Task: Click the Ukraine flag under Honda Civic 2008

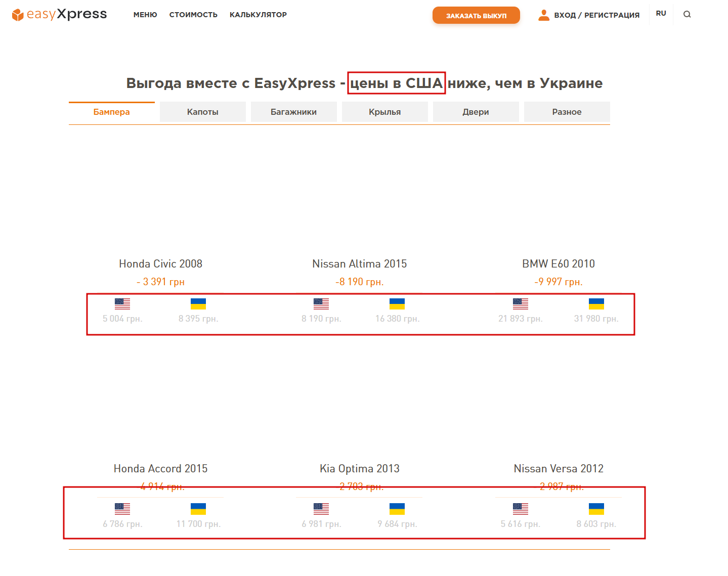Action: tap(198, 303)
